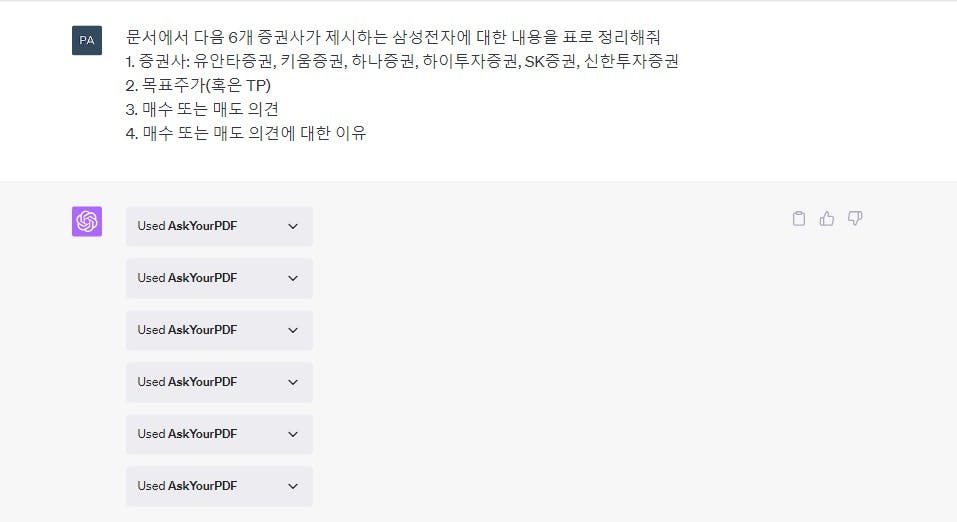
Task: Expand the first Used AskYourPDF chevron
Action: click(293, 226)
